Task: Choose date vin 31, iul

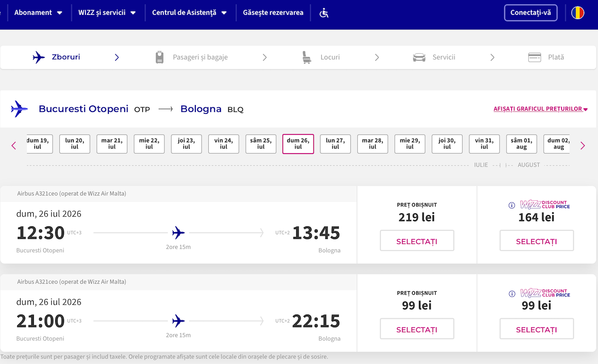Action: point(484,144)
